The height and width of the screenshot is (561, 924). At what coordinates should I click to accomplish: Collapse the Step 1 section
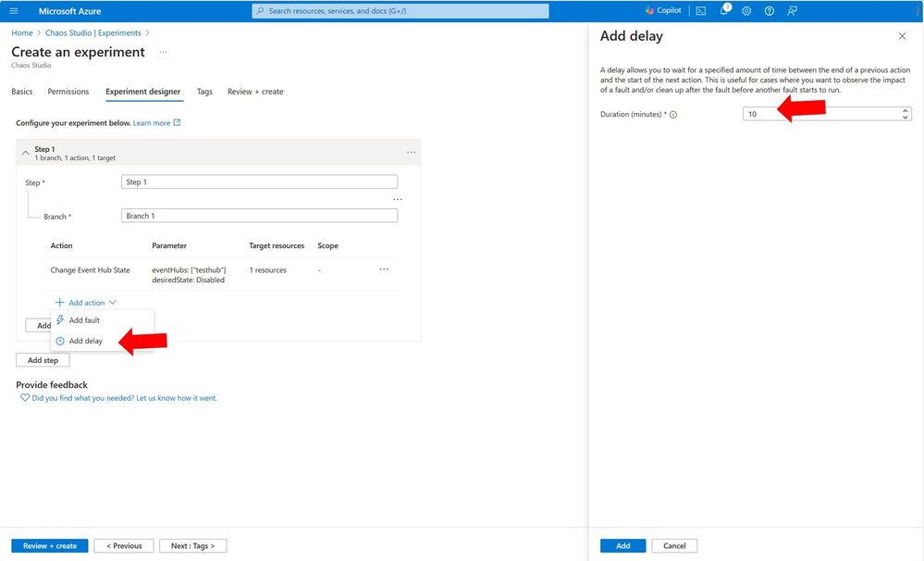click(25, 153)
